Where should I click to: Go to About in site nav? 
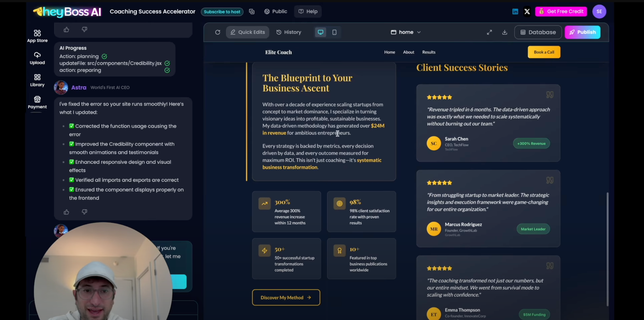tap(409, 52)
